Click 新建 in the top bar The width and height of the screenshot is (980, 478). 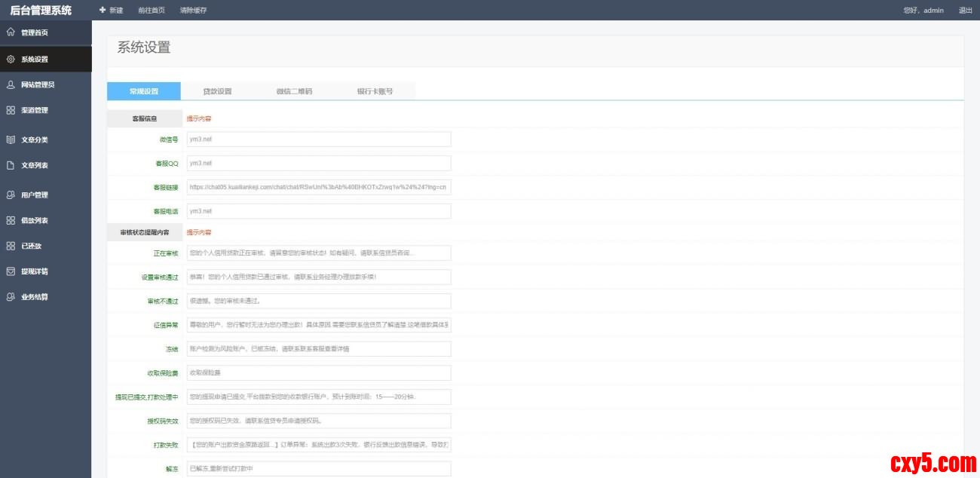tap(116, 11)
